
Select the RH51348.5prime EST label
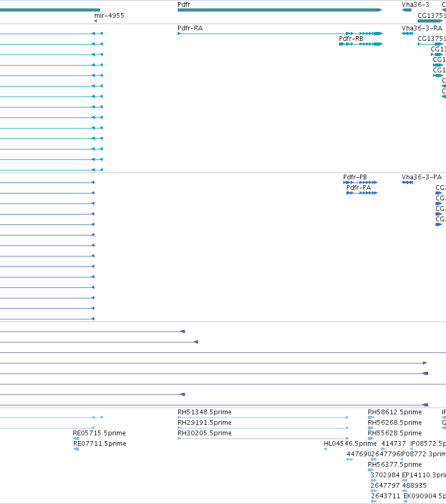[204, 412]
